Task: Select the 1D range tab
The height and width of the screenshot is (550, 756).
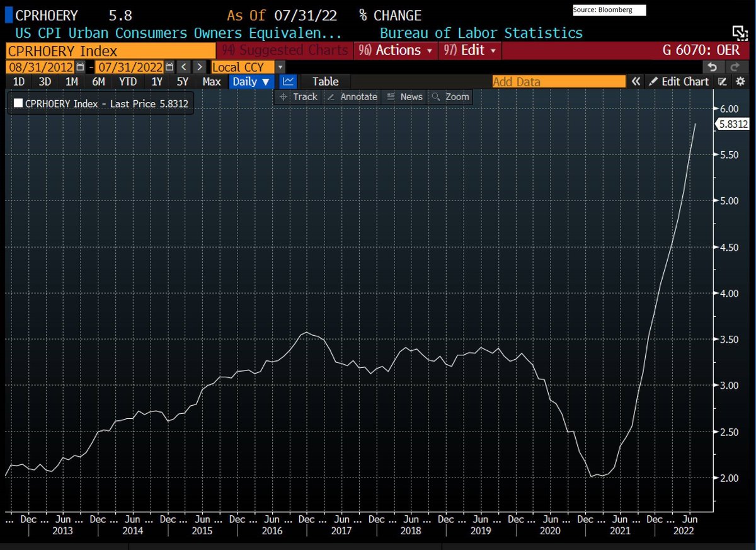Action: [x=19, y=81]
